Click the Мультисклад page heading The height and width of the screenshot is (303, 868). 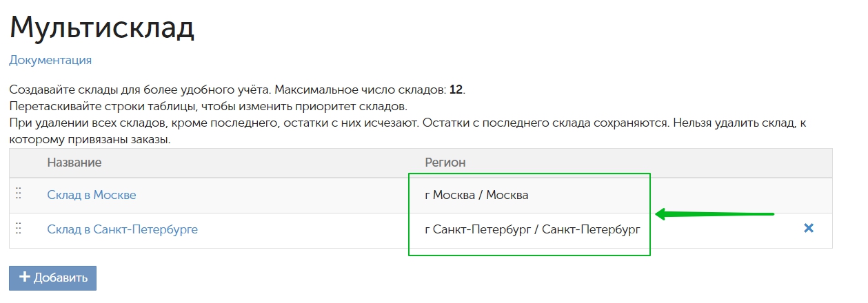[x=102, y=27]
